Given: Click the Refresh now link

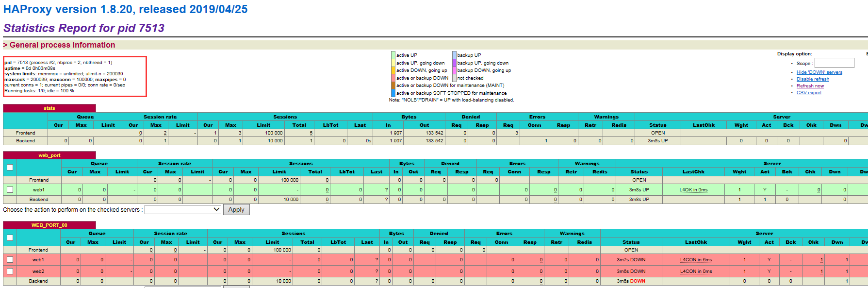Looking at the screenshot, I should click(x=810, y=86).
